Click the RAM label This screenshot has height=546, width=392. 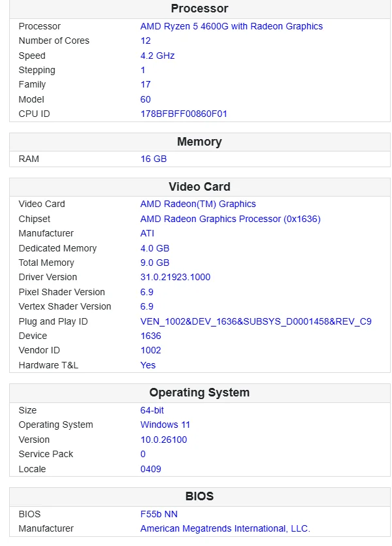(x=29, y=159)
